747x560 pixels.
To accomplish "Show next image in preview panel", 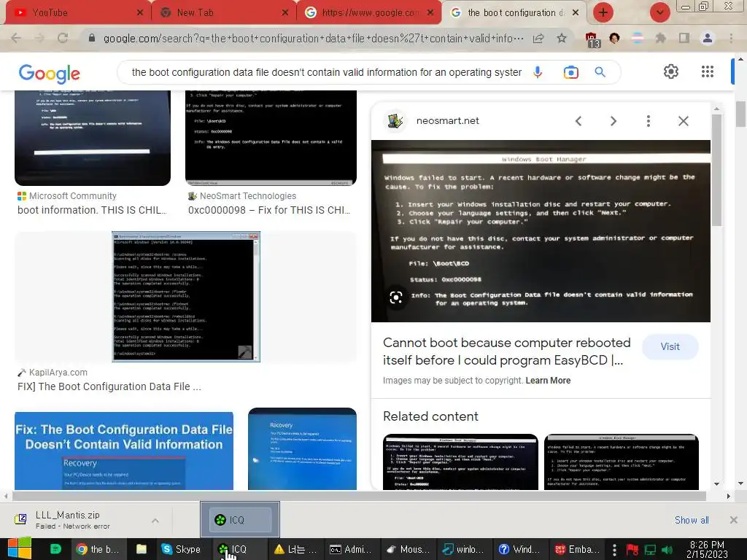I will pos(613,121).
